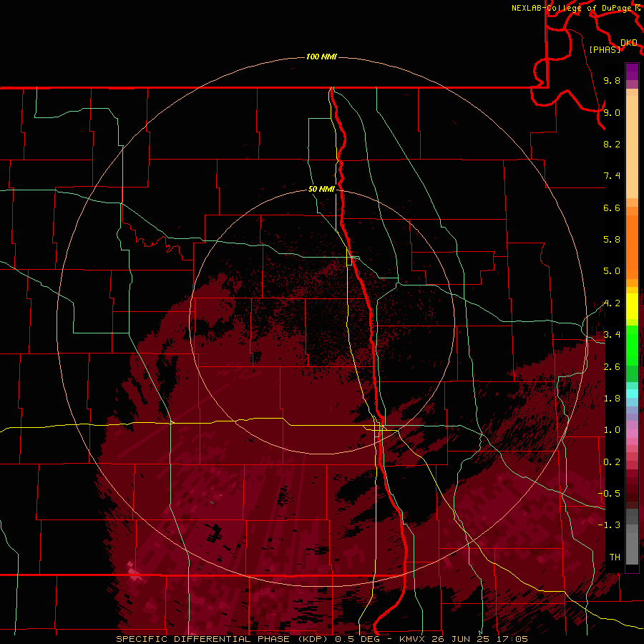Click the SPECIFIC DIFFERENTIAL PHASE (KDP) caption

tap(224, 639)
